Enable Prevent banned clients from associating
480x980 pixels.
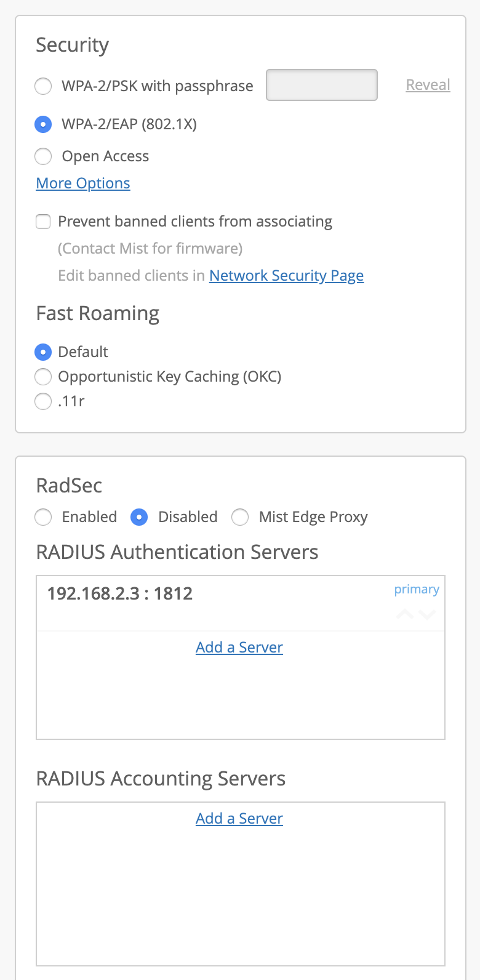pos(43,222)
